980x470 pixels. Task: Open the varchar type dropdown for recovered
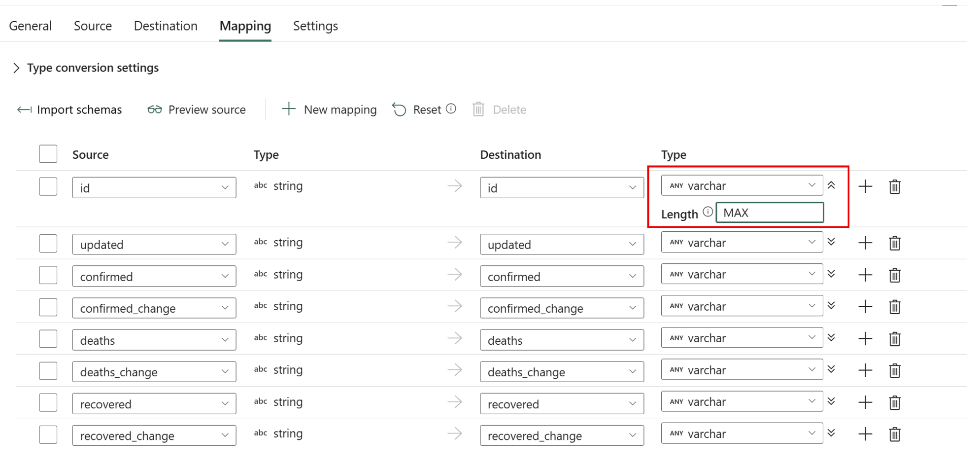(811, 401)
